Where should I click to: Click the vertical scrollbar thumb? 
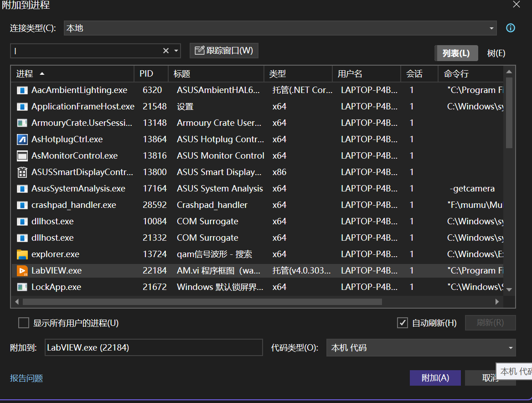click(509, 113)
